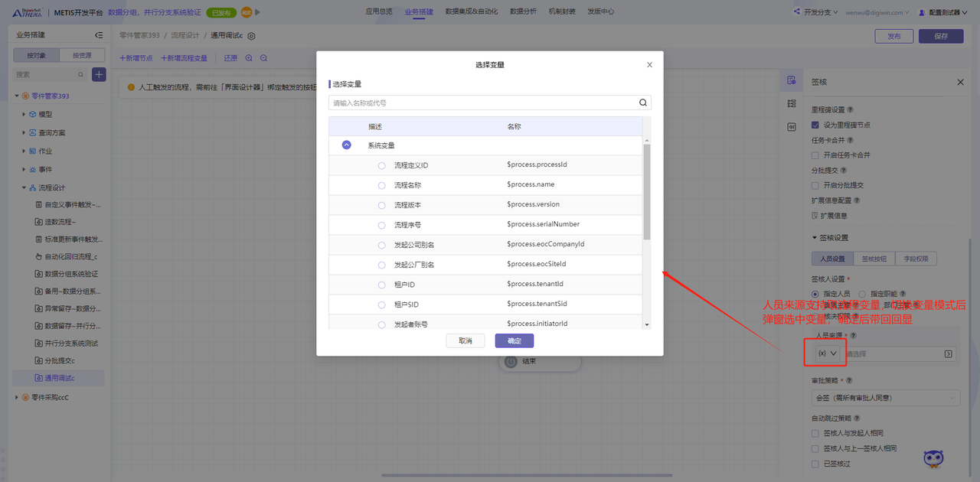This screenshot has height=482, width=980.
Task: Click the search magnifier in variable dialog
Action: pyautogui.click(x=643, y=103)
